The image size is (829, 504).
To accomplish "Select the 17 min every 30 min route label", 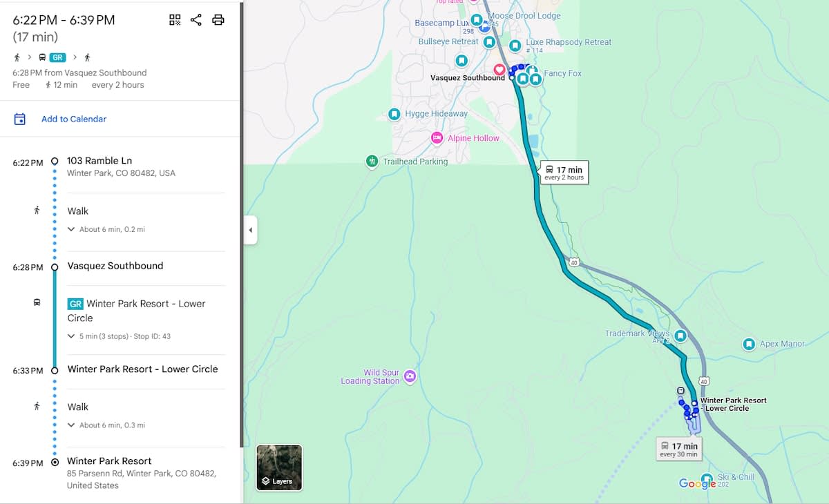I will click(x=679, y=449).
